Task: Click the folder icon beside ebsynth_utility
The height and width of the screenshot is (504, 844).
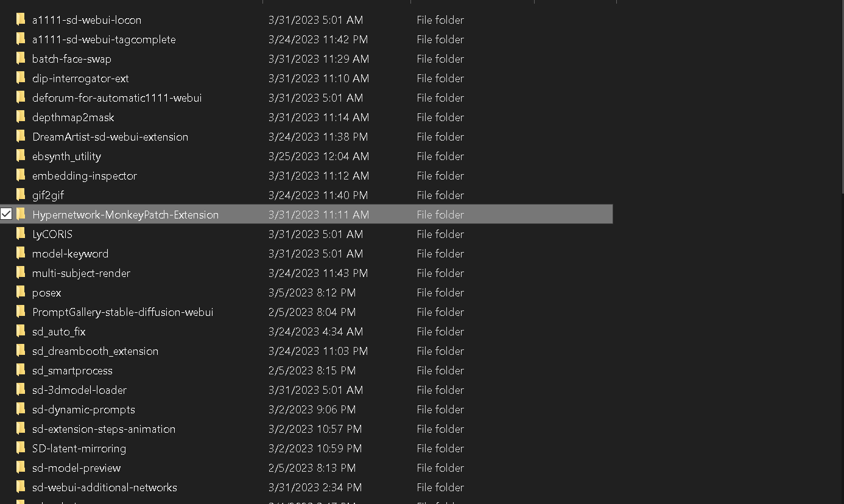Action: click(20, 156)
